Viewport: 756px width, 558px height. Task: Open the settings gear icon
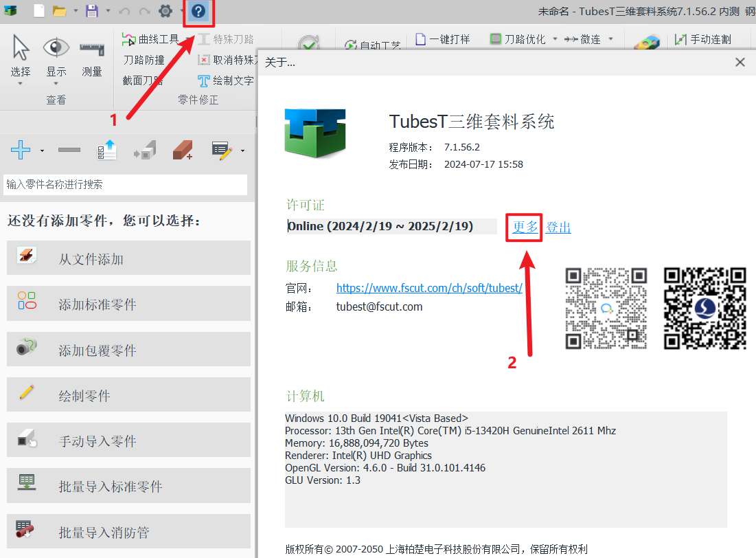coord(165,10)
